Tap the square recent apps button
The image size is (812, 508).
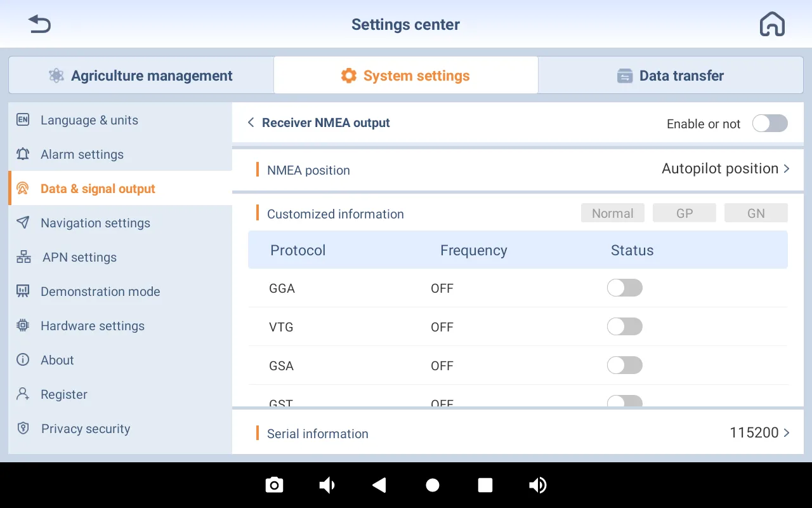[485, 485]
